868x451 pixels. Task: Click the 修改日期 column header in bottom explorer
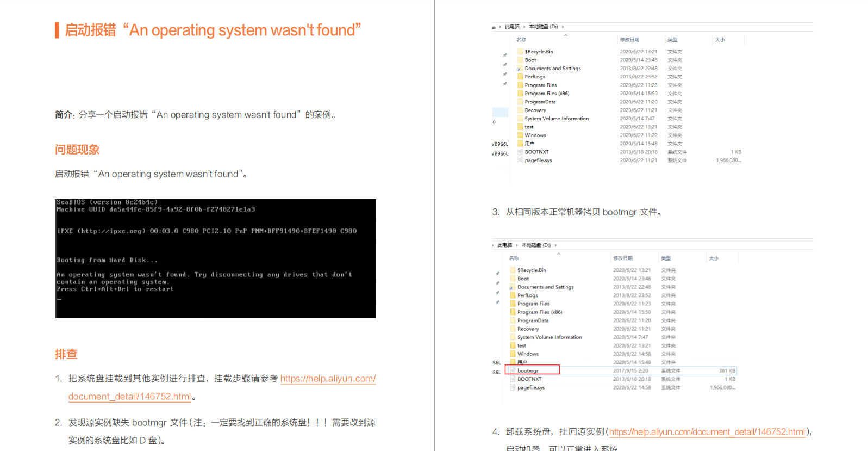tap(623, 258)
